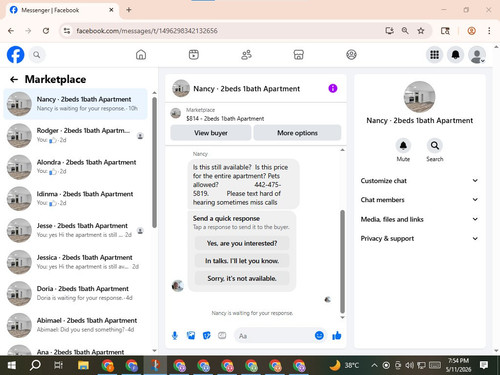Open the Doria conversation in the list
The height and width of the screenshot is (375, 500).
[x=75, y=294]
